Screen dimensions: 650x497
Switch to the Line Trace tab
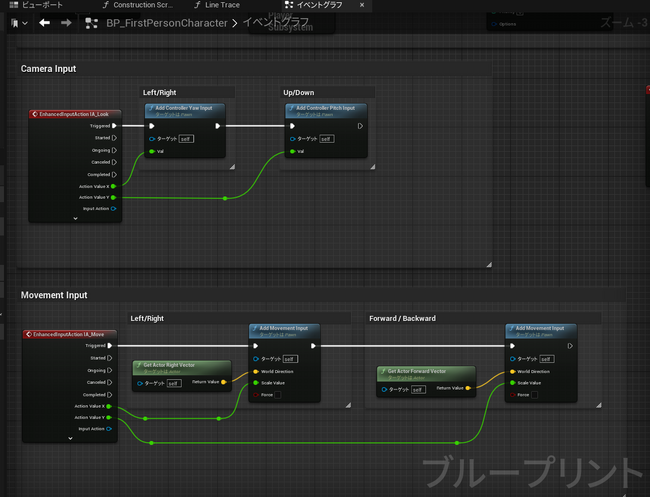222,5
